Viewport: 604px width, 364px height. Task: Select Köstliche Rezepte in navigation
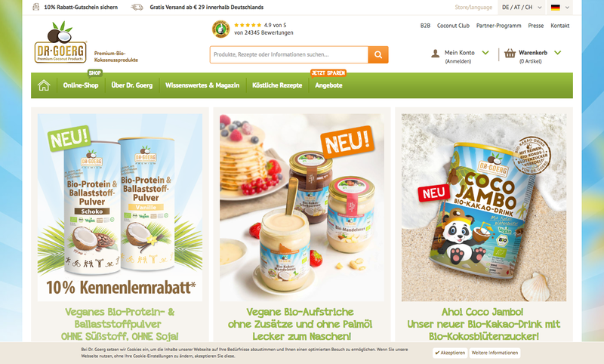[x=277, y=85]
